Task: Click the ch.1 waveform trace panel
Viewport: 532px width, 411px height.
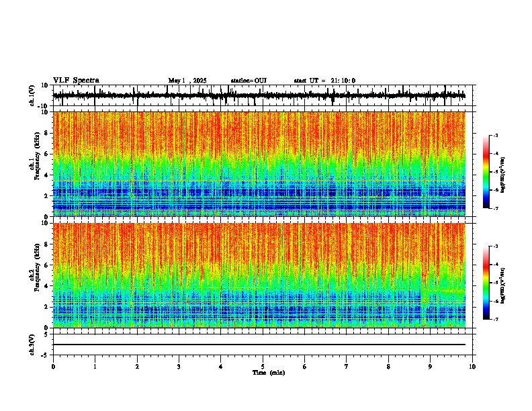Action: [x=263, y=95]
